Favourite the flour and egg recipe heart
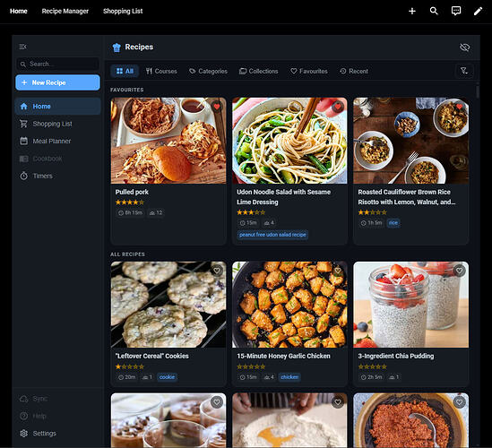This screenshot has height=448, width=492. tap(338, 402)
